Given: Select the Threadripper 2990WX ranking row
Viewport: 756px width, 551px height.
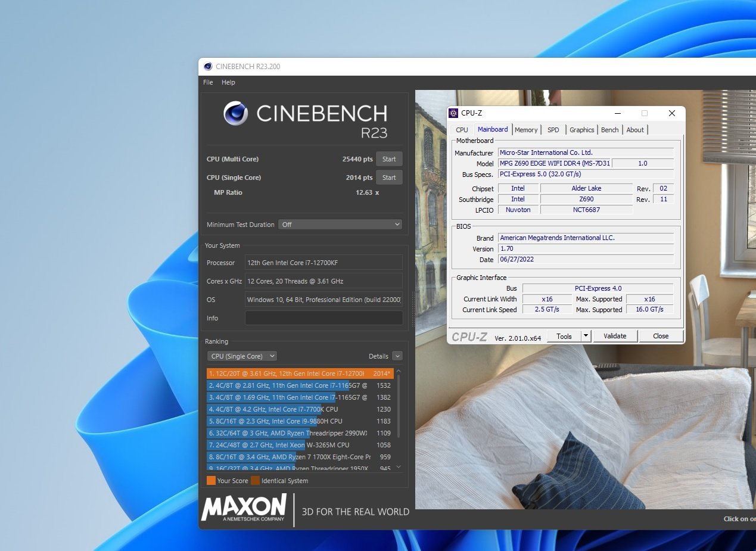Looking at the screenshot, I should 300,433.
